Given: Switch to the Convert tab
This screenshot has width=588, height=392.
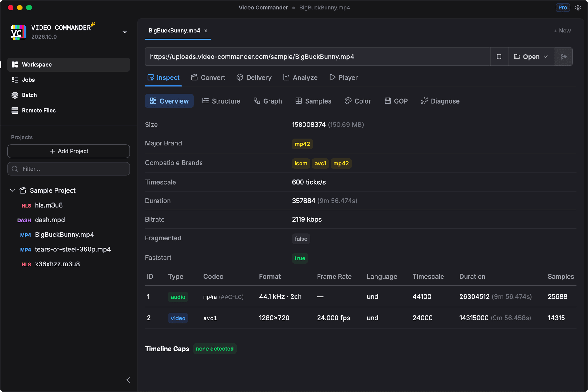Looking at the screenshot, I should pyautogui.click(x=208, y=78).
